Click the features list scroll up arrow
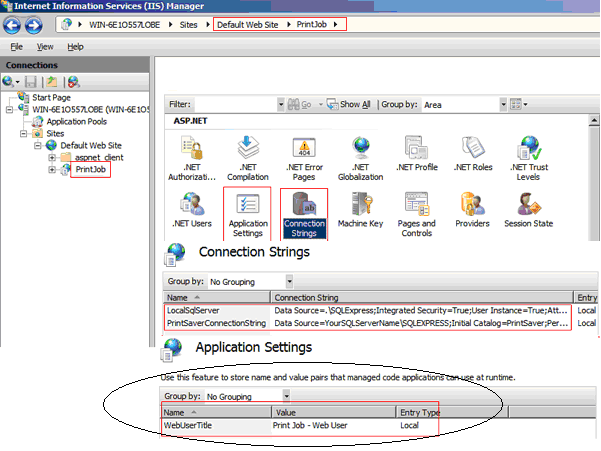The width and height of the screenshot is (601, 451). [x=594, y=121]
